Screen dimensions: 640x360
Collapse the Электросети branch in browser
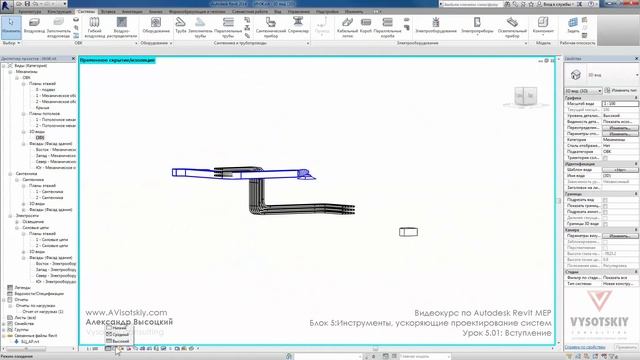pos(10,216)
